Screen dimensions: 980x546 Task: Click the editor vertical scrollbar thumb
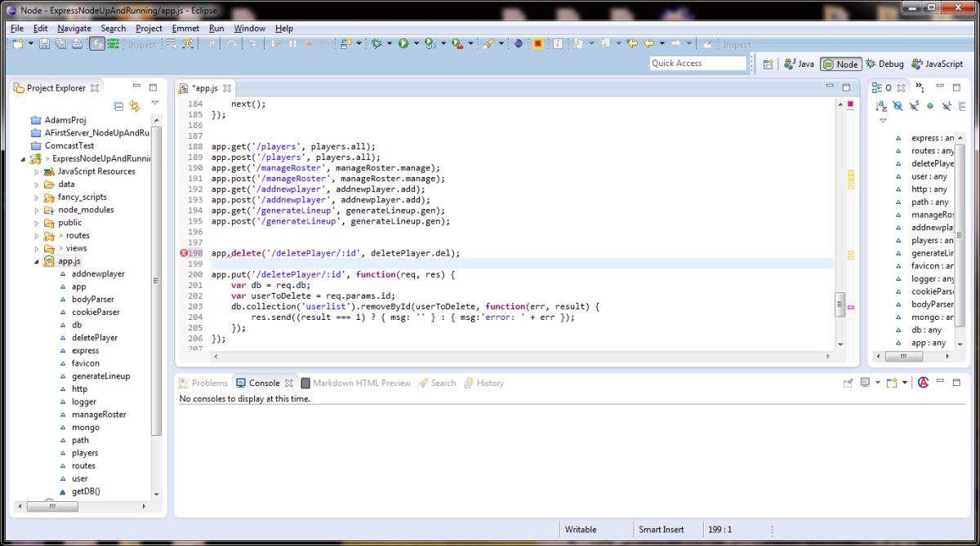pyautogui.click(x=840, y=304)
